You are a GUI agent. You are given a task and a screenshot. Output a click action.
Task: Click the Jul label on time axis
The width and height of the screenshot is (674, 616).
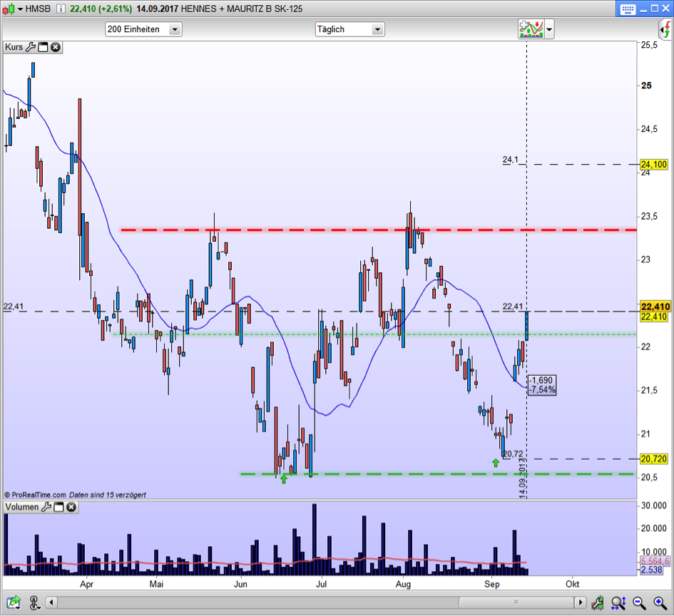point(321,584)
